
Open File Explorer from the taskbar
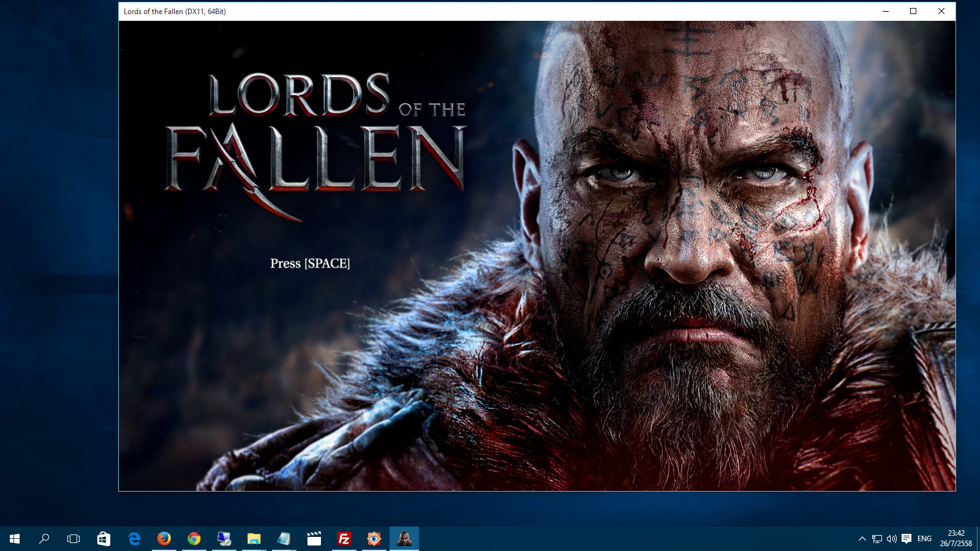pyautogui.click(x=254, y=539)
